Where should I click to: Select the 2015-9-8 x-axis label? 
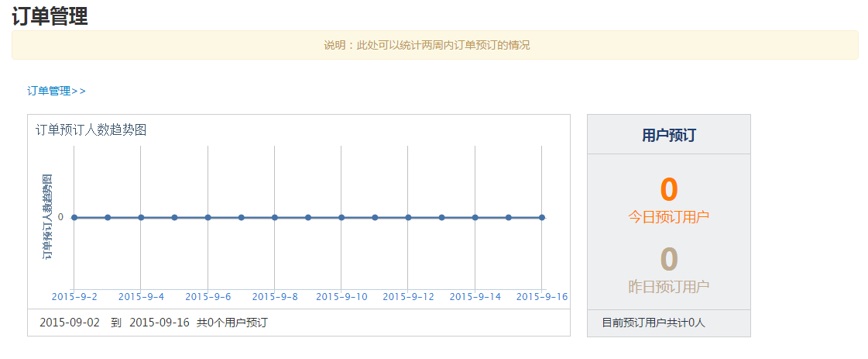pyautogui.click(x=275, y=297)
